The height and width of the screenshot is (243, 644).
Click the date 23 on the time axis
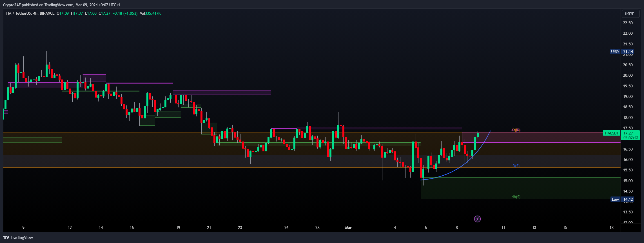pyautogui.click(x=240, y=227)
